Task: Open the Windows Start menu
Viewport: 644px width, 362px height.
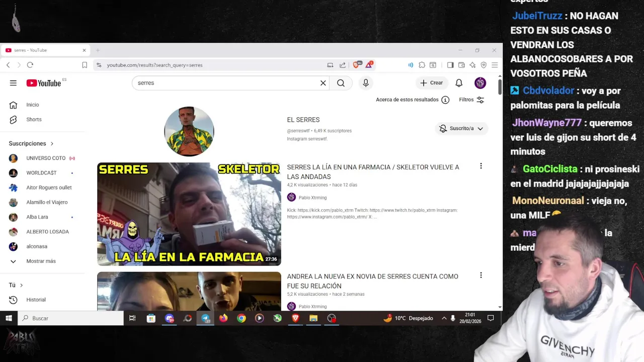Action: pos(9,318)
